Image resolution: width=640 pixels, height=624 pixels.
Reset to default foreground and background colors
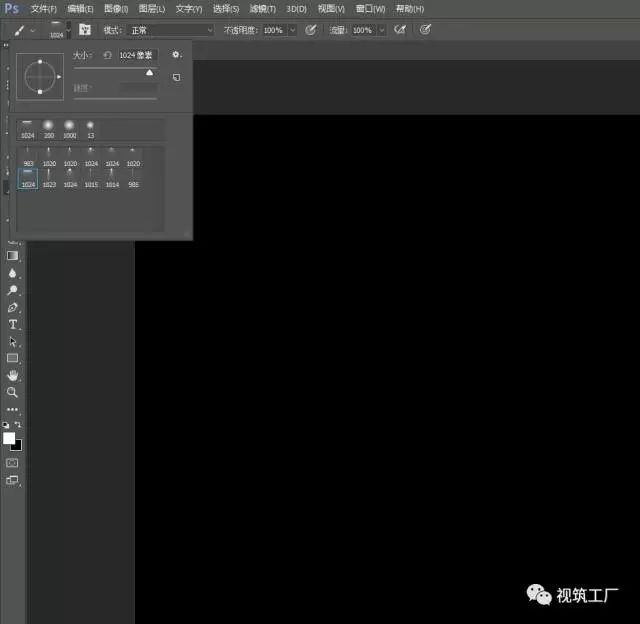click(x=6, y=425)
